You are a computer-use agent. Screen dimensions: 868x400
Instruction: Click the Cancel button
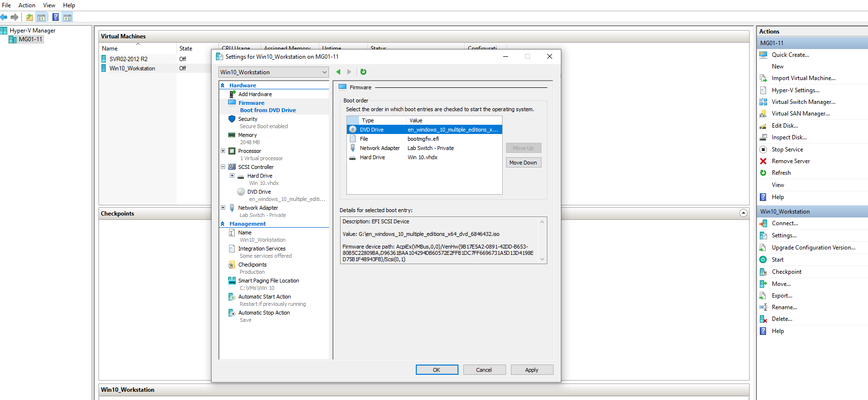pyautogui.click(x=484, y=370)
